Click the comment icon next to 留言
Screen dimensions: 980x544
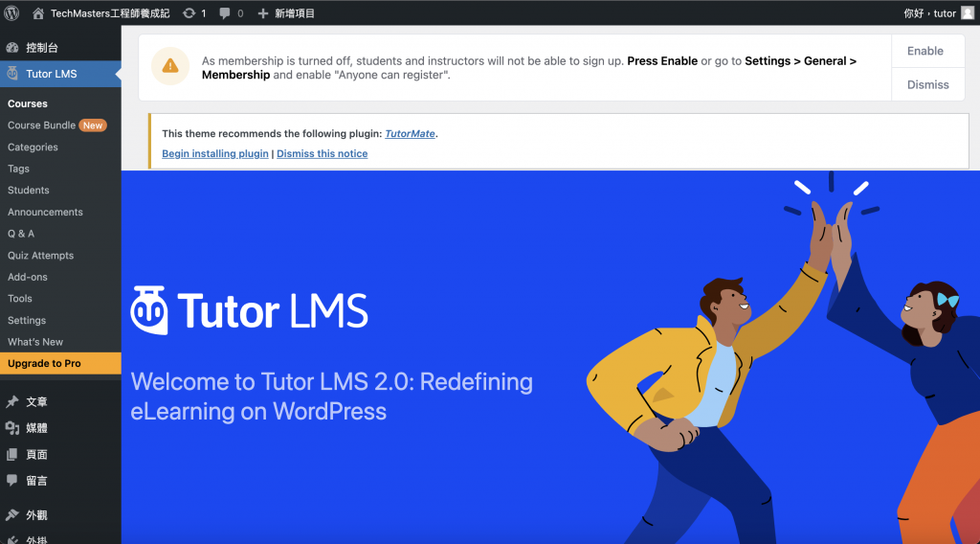pyautogui.click(x=12, y=480)
